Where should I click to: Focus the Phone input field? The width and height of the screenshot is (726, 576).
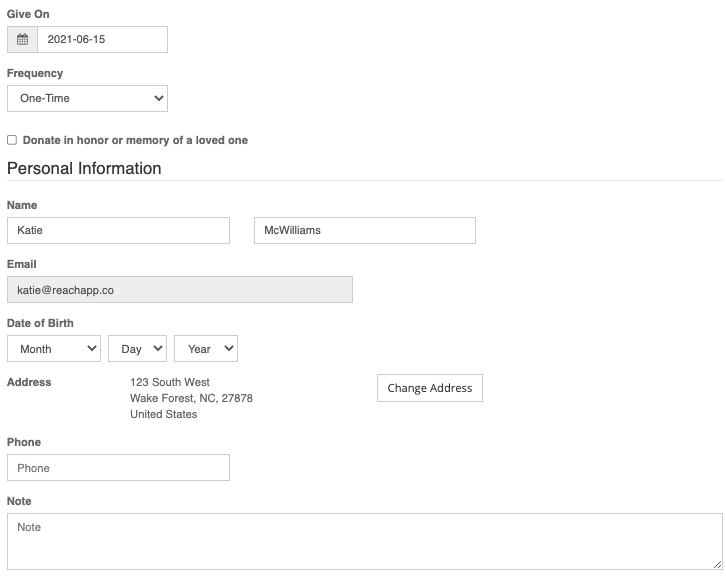pos(119,468)
